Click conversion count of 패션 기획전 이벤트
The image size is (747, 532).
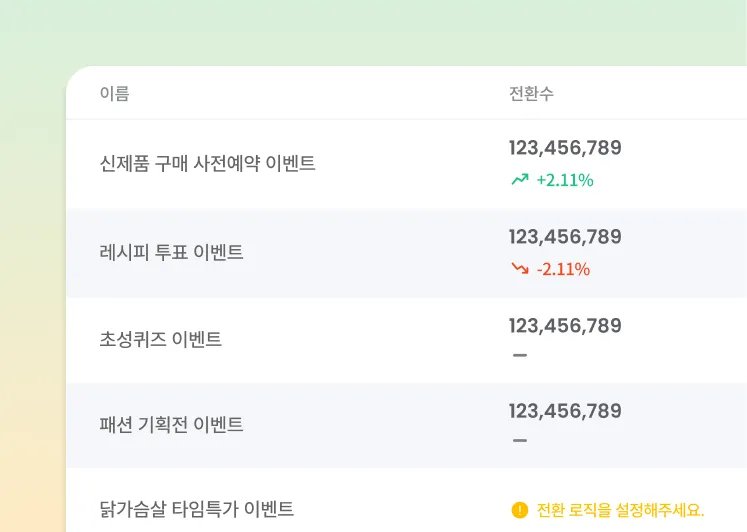coord(565,411)
